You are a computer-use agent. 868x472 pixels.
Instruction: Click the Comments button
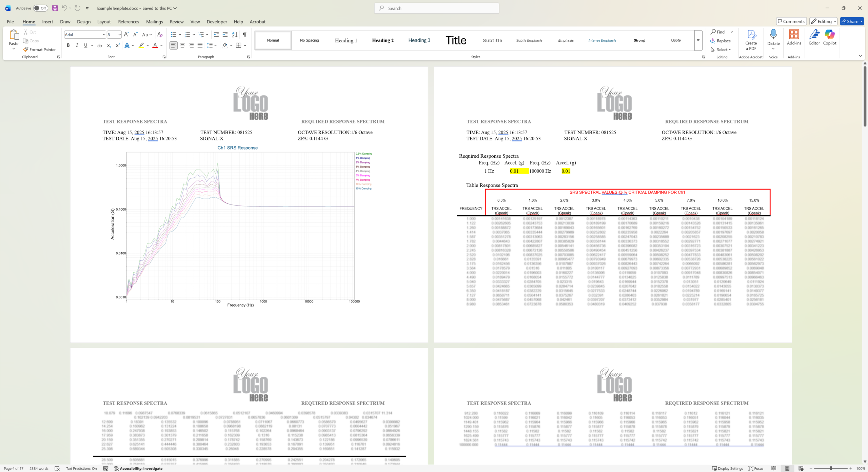tap(791, 21)
